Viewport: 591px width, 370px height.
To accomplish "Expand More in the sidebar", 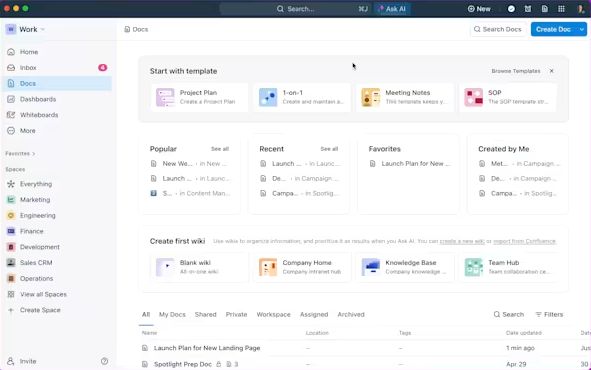I will point(28,131).
